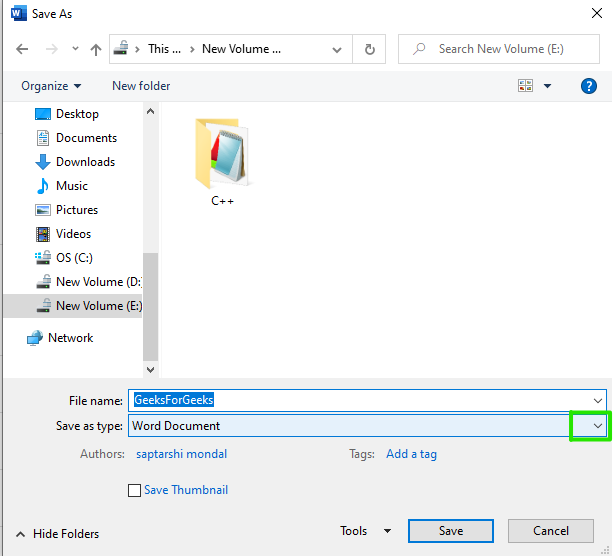Open the recent locations dropdown arrow
613x556 pixels.
(75, 49)
